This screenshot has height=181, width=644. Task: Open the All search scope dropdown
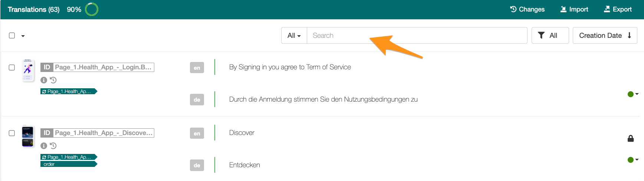click(294, 36)
